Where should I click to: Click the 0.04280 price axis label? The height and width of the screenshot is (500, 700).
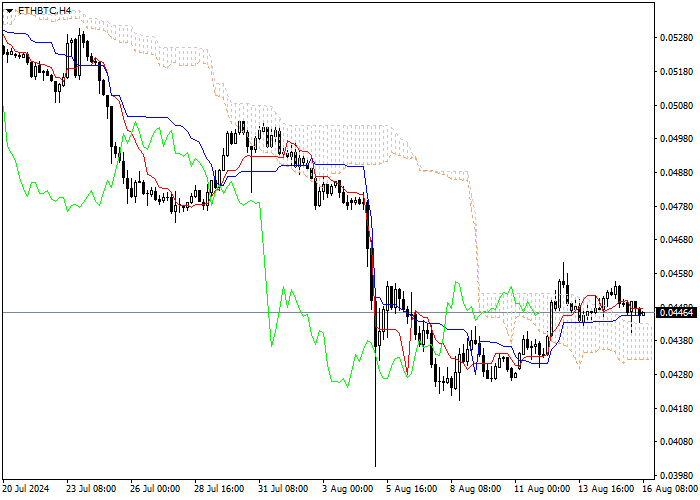click(x=676, y=375)
